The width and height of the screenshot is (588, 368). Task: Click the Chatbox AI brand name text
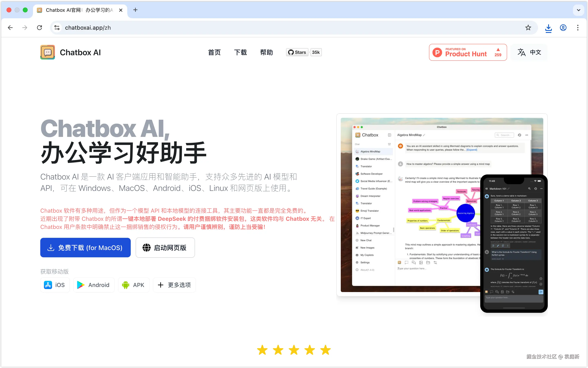[x=80, y=52]
